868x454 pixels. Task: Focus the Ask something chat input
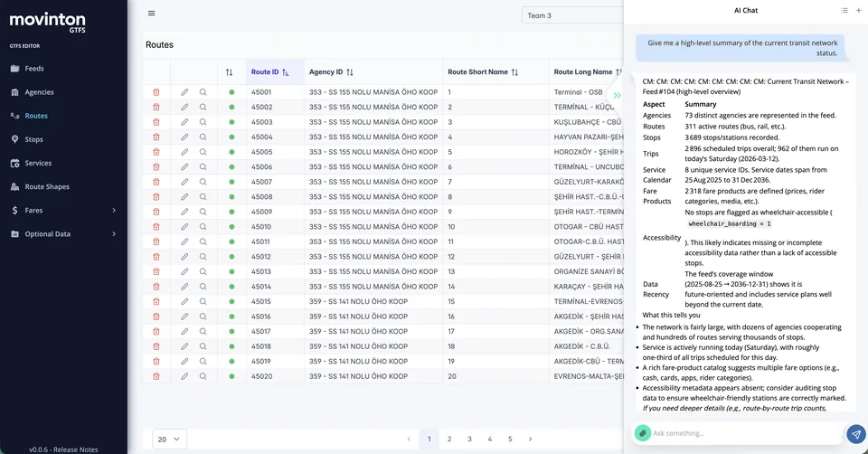tap(746, 433)
